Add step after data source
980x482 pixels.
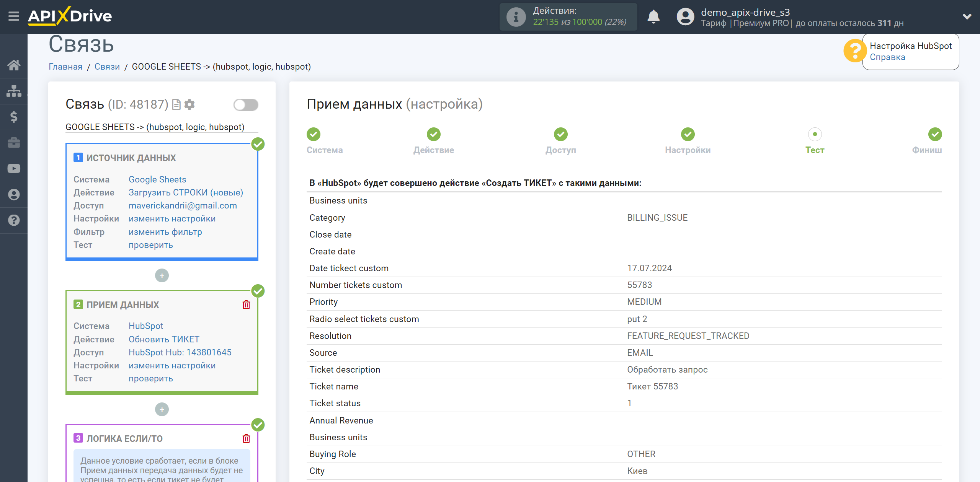pos(162,275)
